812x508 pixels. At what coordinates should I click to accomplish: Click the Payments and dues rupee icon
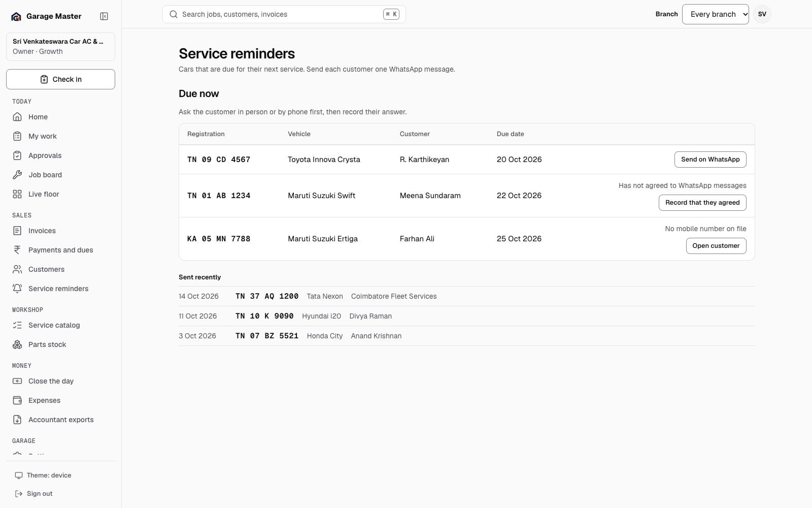17,250
